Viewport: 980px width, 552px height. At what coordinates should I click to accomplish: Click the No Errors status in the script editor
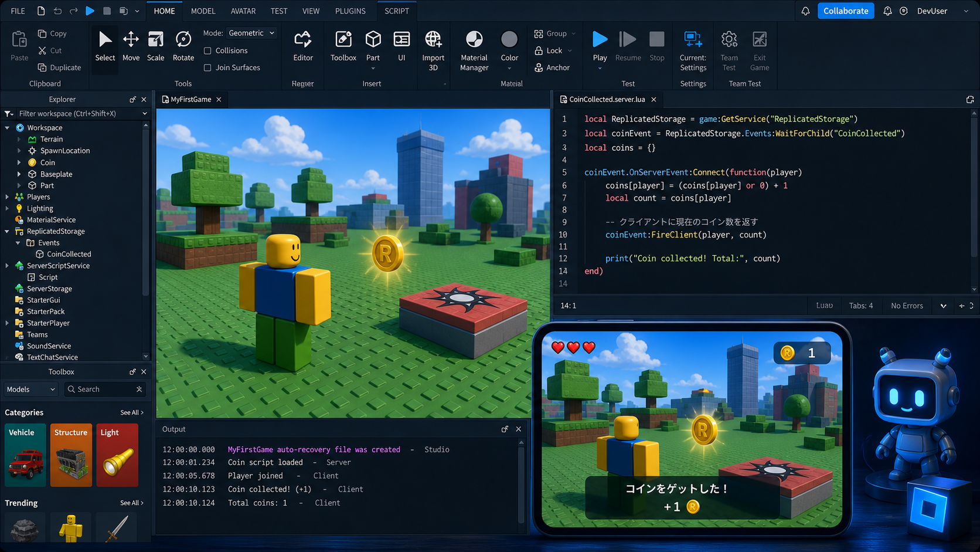coord(907,306)
